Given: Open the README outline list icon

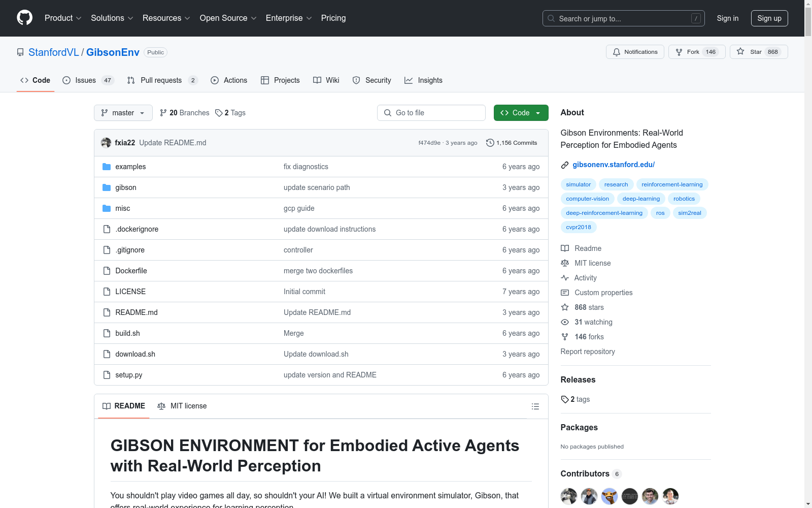Looking at the screenshot, I should [x=535, y=406].
